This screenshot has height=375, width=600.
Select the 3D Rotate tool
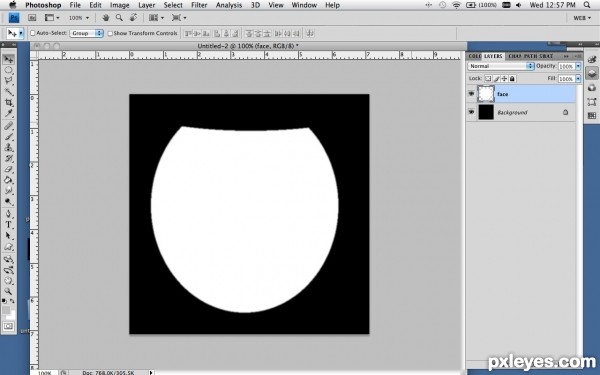pos(8,259)
